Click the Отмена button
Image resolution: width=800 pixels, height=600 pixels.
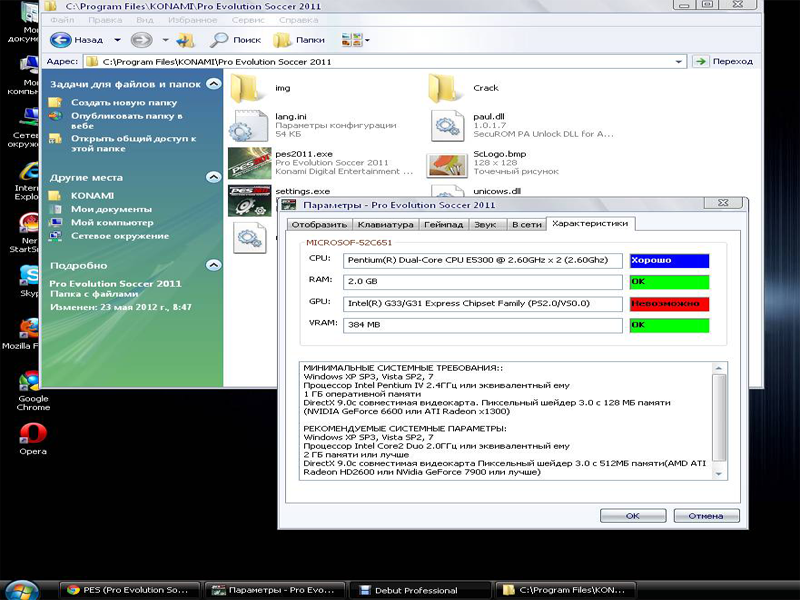tap(706, 516)
